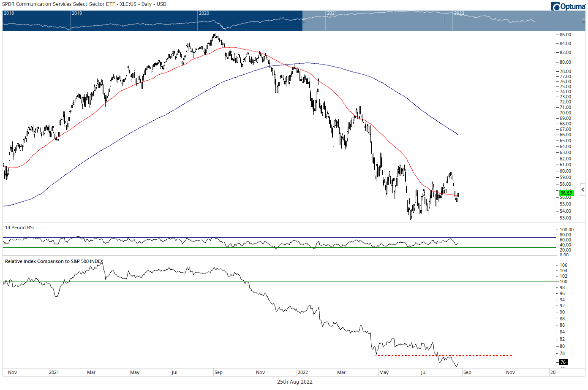
Task: Select the green 56.63 last price tag
Action: click(566, 193)
